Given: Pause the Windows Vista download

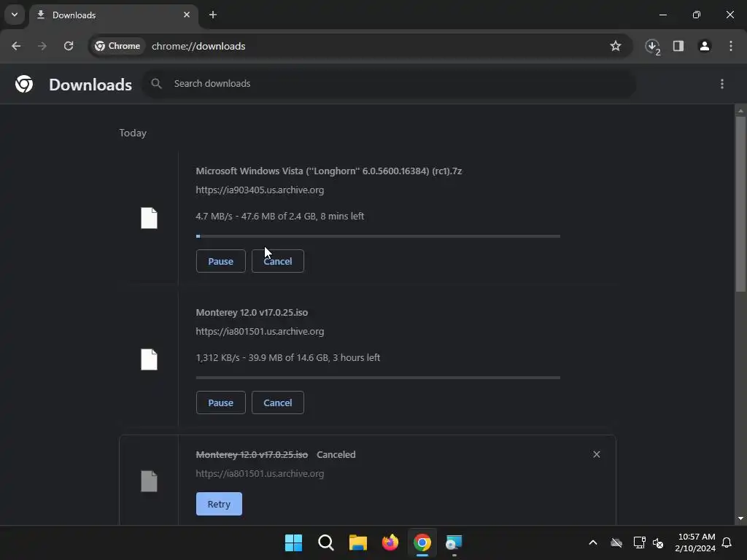Looking at the screenshot, I should point(220,261).
